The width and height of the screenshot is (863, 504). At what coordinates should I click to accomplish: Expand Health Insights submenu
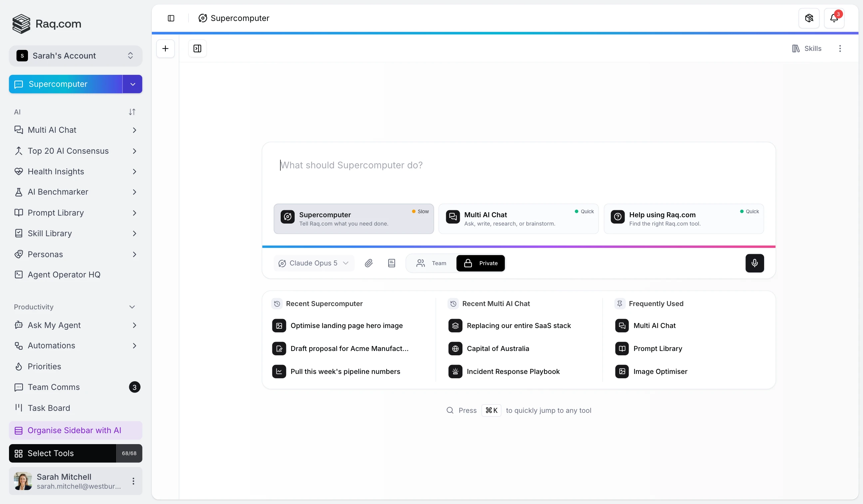(134, 171)
